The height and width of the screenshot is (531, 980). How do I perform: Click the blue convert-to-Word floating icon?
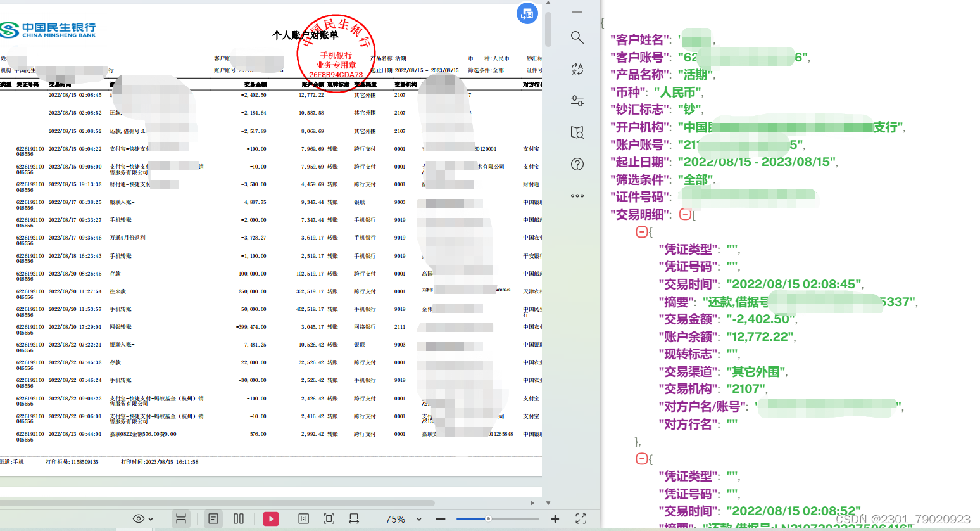[527, 13]
